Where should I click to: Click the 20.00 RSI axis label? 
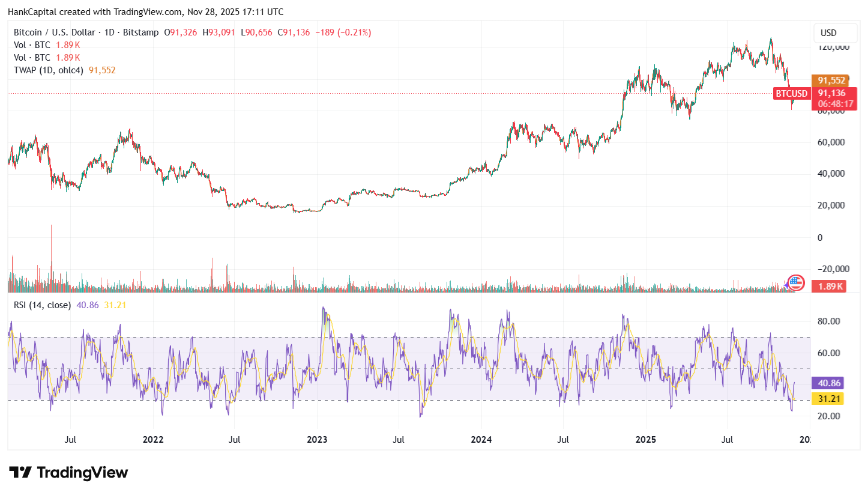point(828,416)
